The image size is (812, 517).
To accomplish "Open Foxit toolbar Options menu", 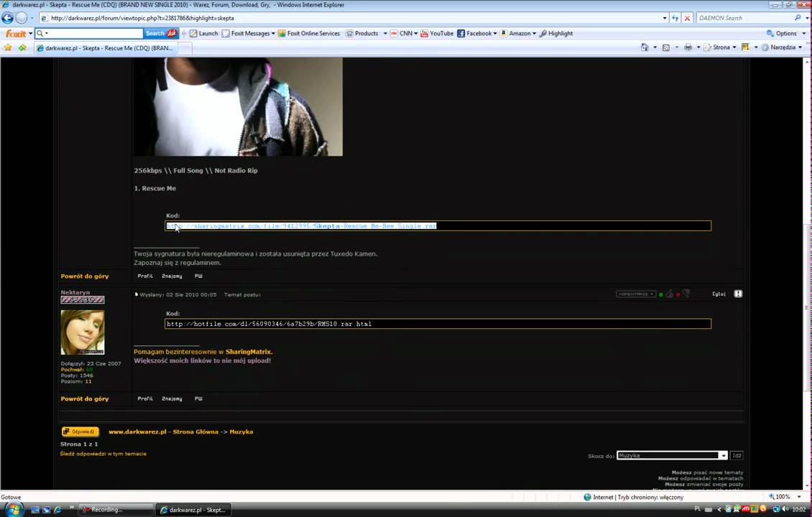I will pos(786,33).
